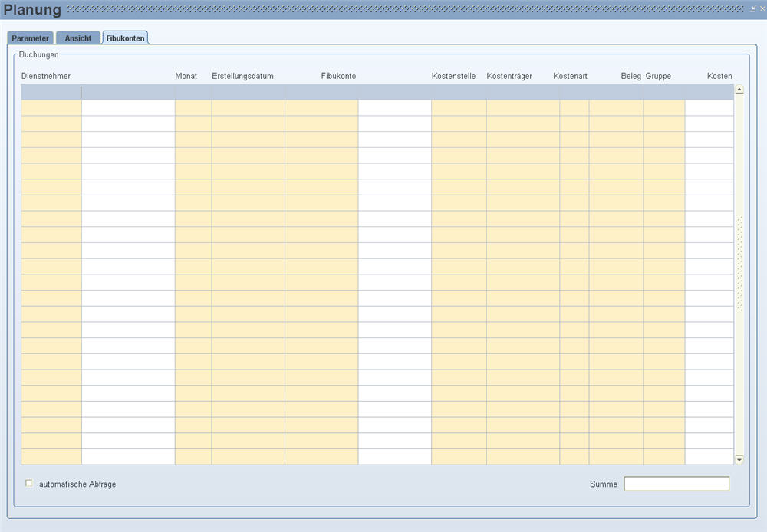
Task: Click the first row Dienstnehmer cell
Action: point(51,92)
